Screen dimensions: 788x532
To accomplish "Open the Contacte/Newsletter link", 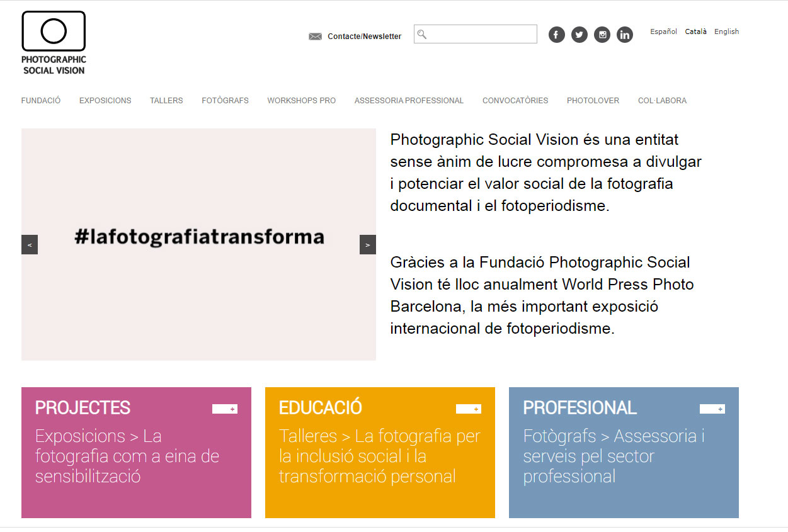I will [363, 37].
